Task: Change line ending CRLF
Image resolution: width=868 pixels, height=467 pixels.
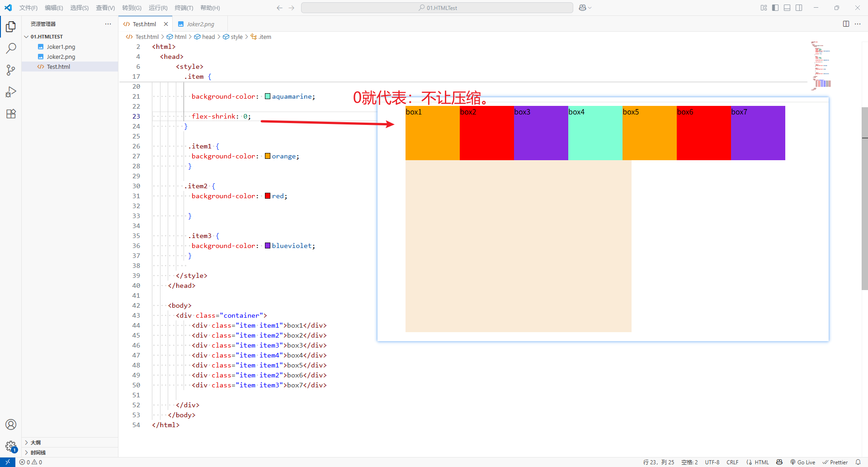Action: (732, 462)
